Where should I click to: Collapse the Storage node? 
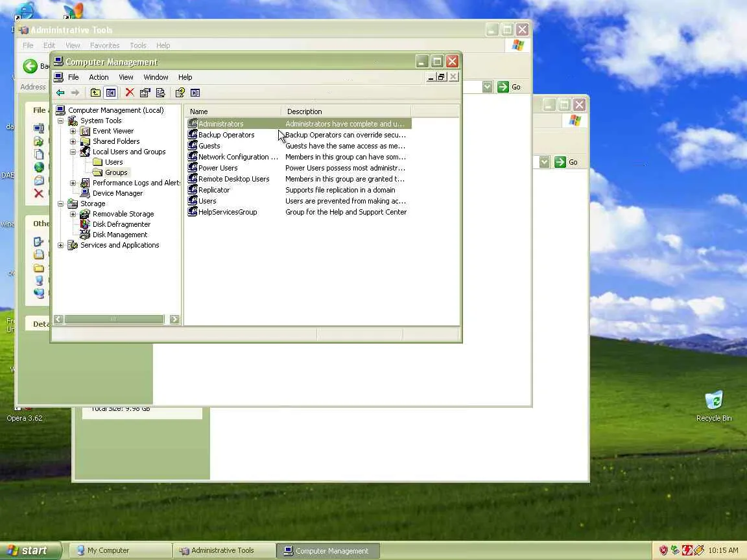click(x=60, y=204)
